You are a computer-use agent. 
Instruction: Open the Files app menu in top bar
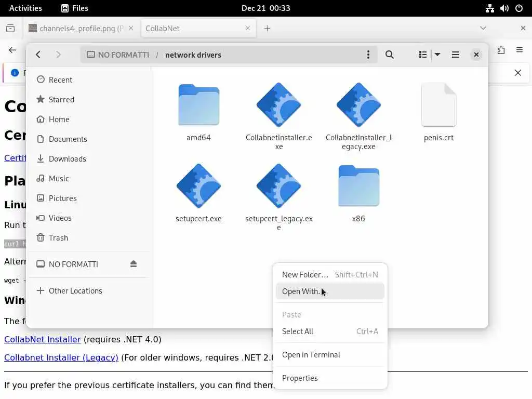pyautogui.click(x=75, y=8)
